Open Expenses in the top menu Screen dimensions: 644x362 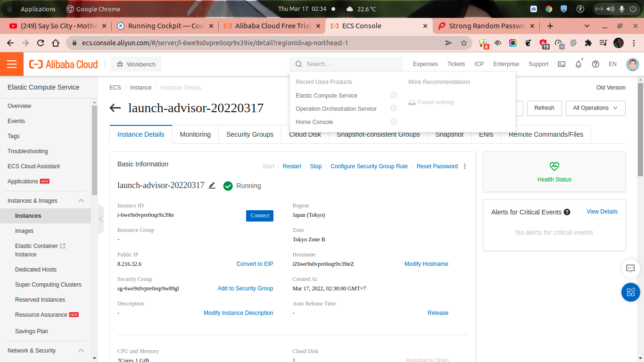coord(425,64)
